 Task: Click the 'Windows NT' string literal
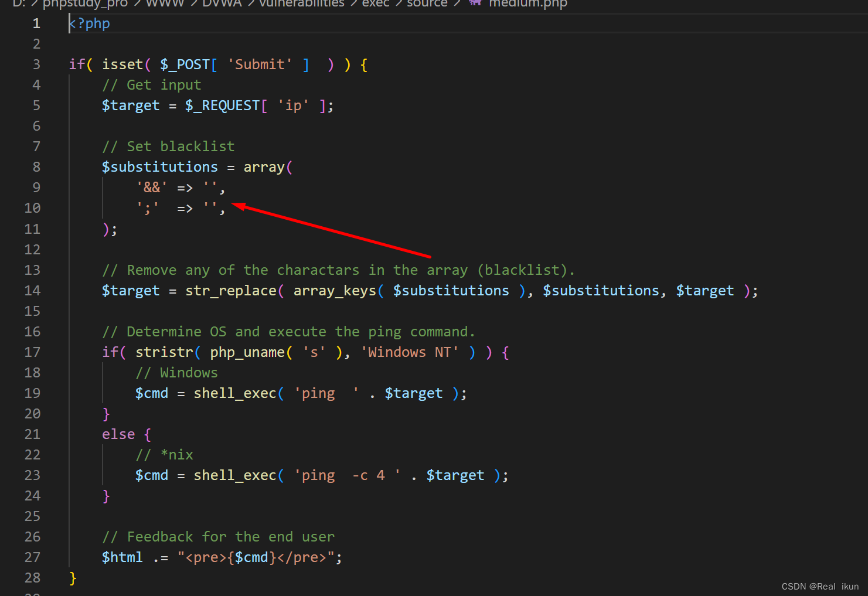point(410,352)
